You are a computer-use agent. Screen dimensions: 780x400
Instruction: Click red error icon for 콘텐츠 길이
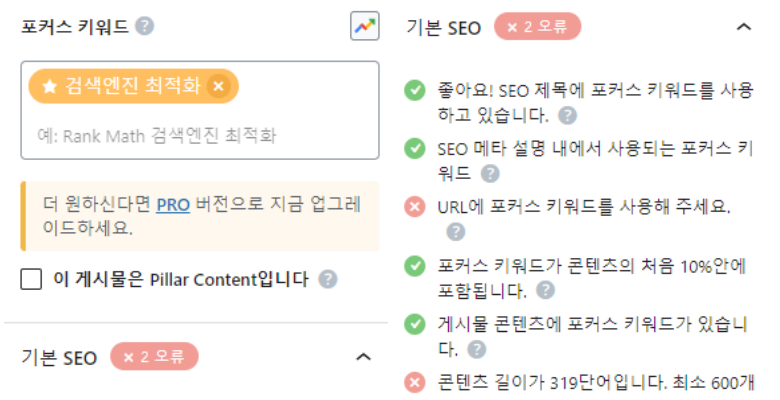(414, 383)
